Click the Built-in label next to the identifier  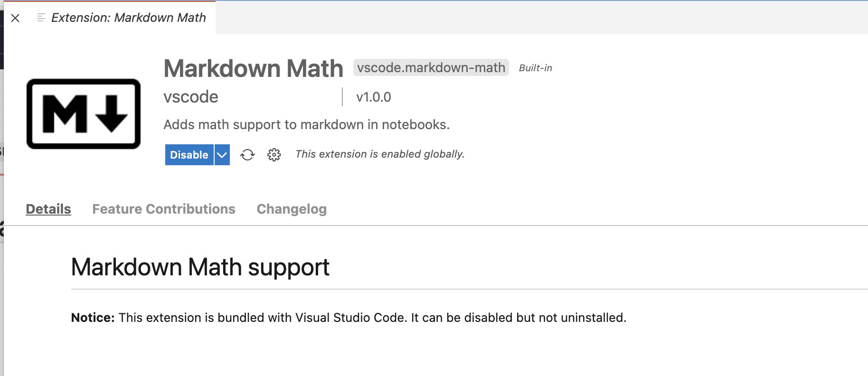coord(535,68)
